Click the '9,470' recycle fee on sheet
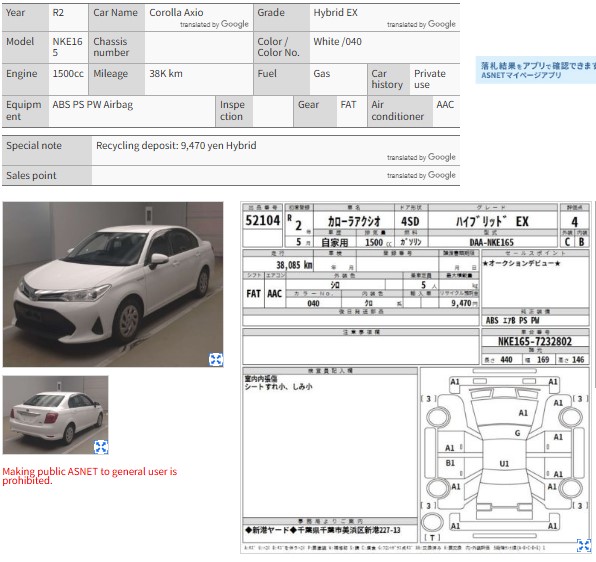Viewport: 596px width, 562px height. click(461, 303)
